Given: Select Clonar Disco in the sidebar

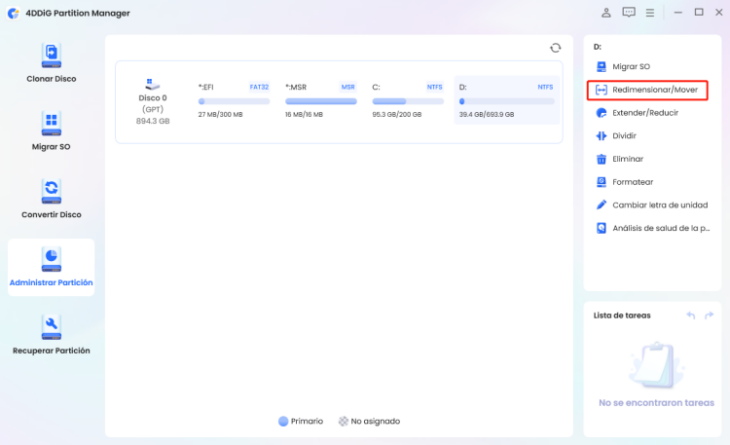Looking at the screenshot, I should pos(51,63).
